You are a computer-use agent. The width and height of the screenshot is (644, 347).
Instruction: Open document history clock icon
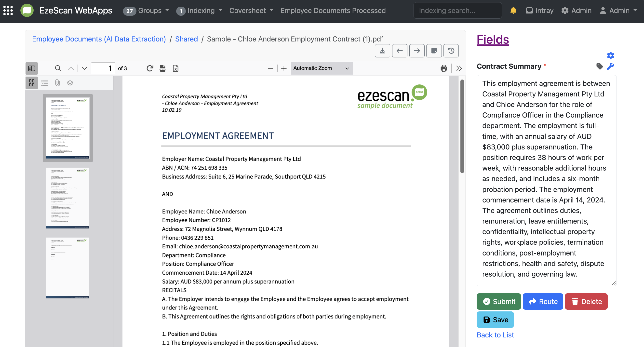click(451, 51)
